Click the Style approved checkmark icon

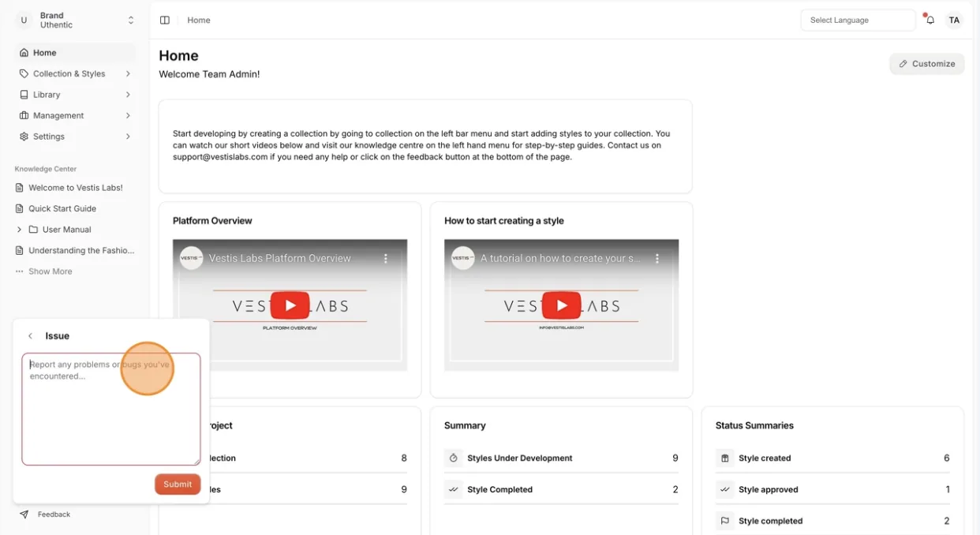725,490
